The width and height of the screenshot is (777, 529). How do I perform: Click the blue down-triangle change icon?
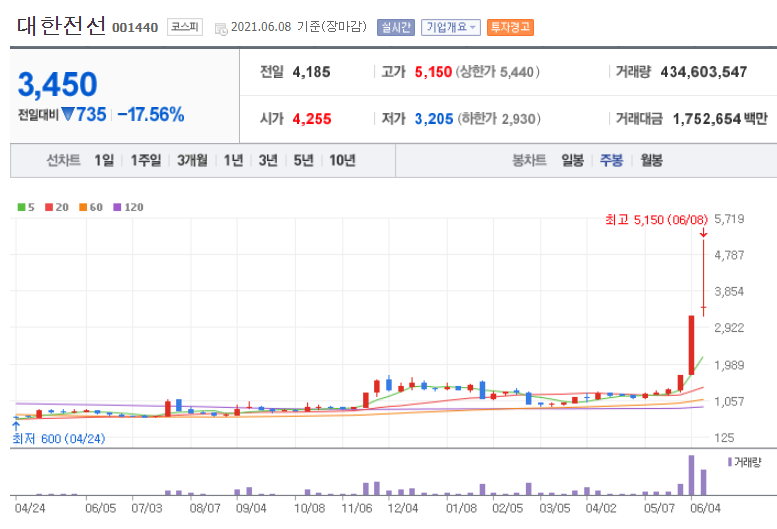pos(68,114)
